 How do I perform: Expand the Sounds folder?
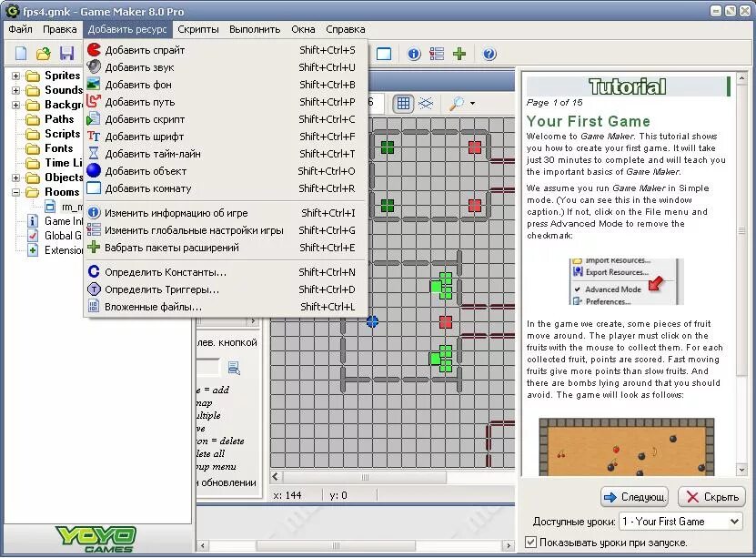coord(15,90)
